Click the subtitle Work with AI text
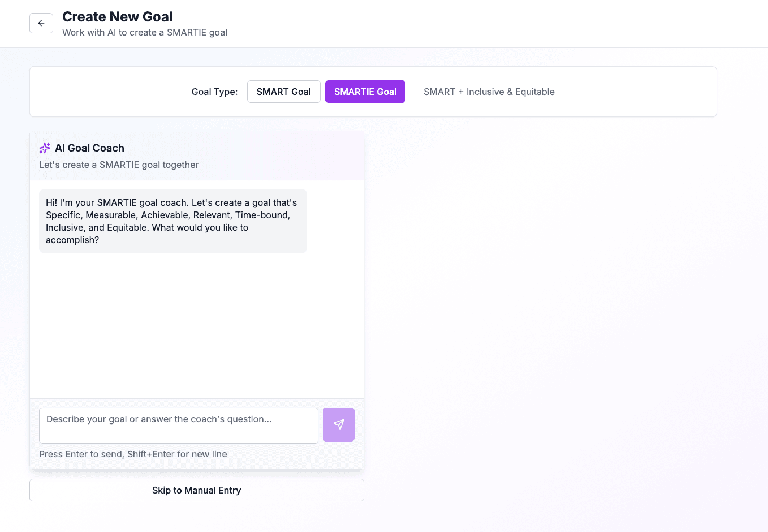 point(144,32)
